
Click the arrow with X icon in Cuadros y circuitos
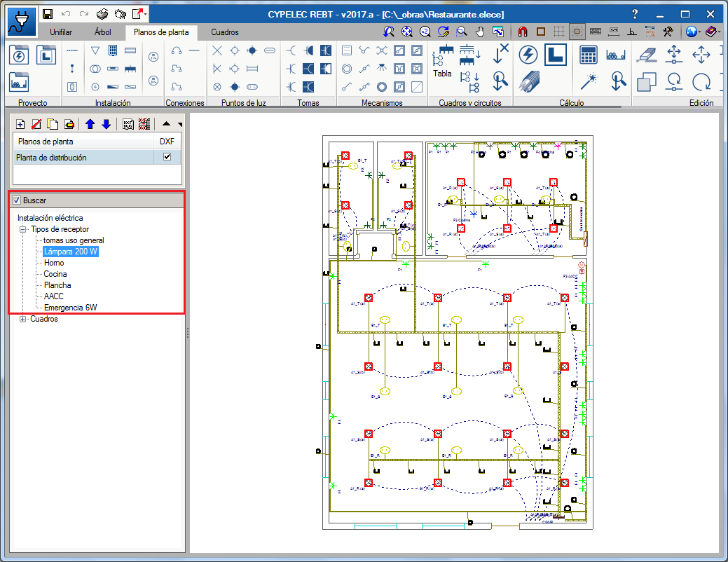[x=500, y=53]
